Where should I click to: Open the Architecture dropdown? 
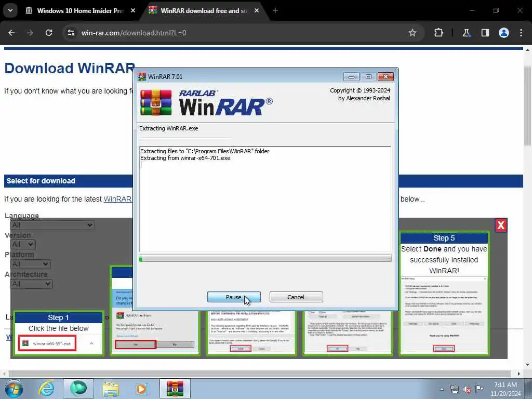point(31,284)
